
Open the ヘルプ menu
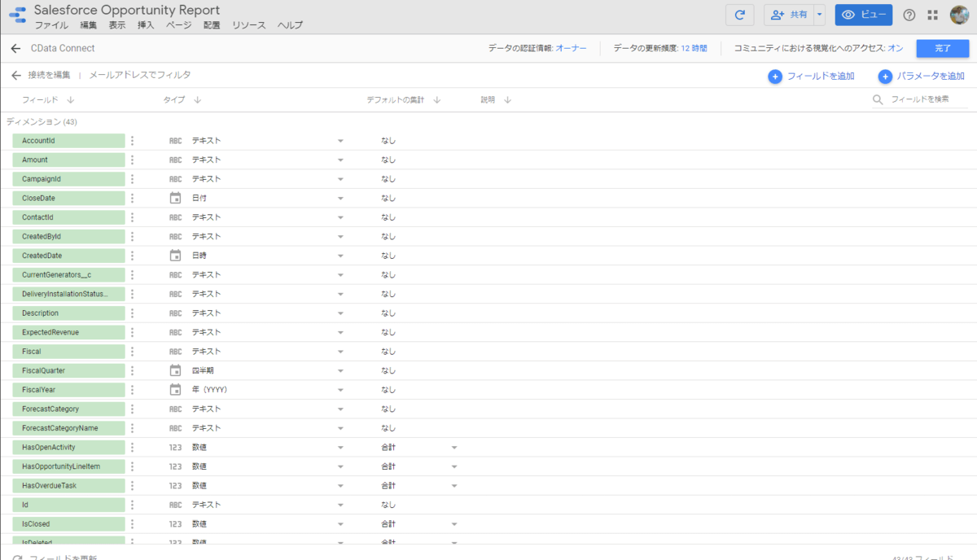pos(290,25)
